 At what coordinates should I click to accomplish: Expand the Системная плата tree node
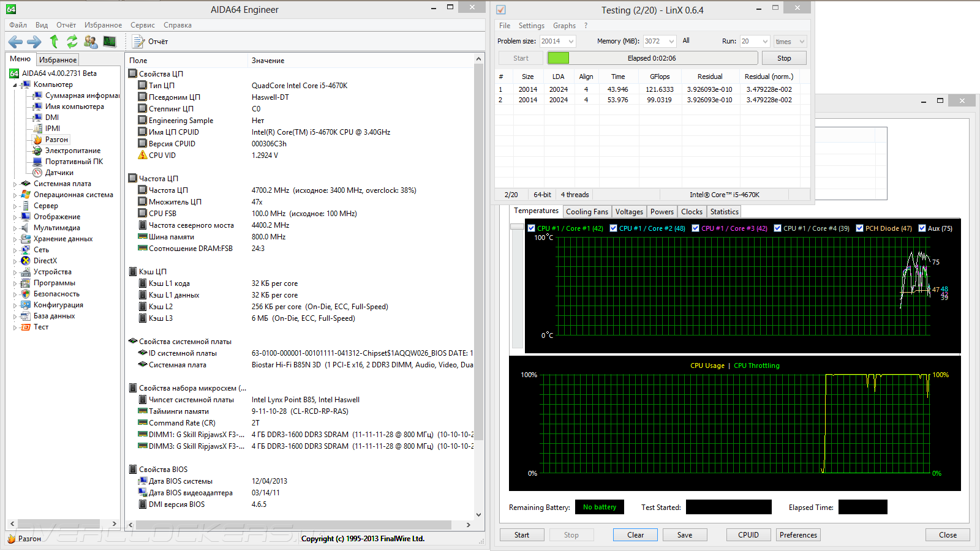15,184
